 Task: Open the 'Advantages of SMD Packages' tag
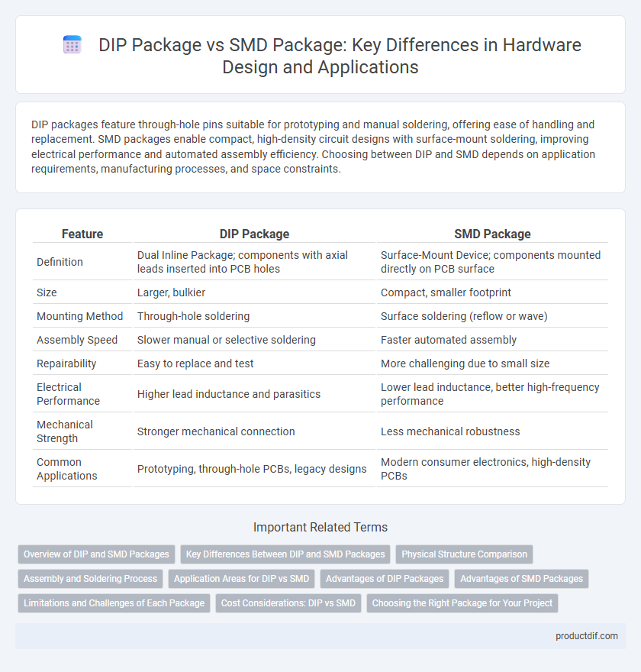[521, 579]
